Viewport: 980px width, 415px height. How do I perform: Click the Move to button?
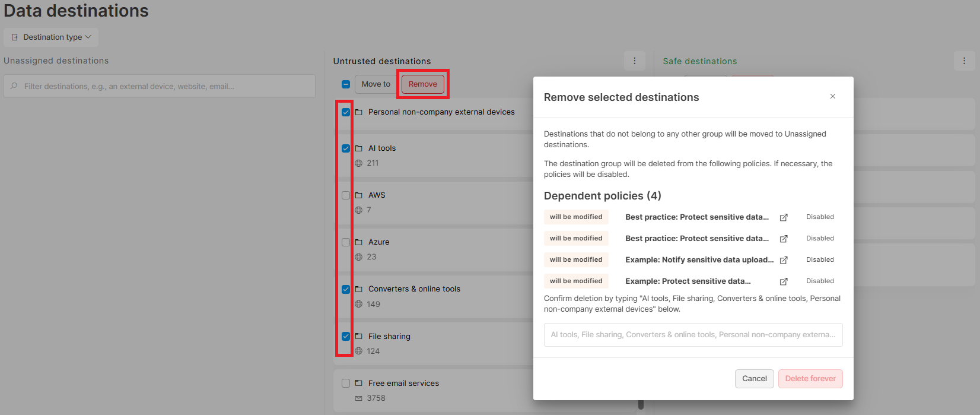click(376, 84)
